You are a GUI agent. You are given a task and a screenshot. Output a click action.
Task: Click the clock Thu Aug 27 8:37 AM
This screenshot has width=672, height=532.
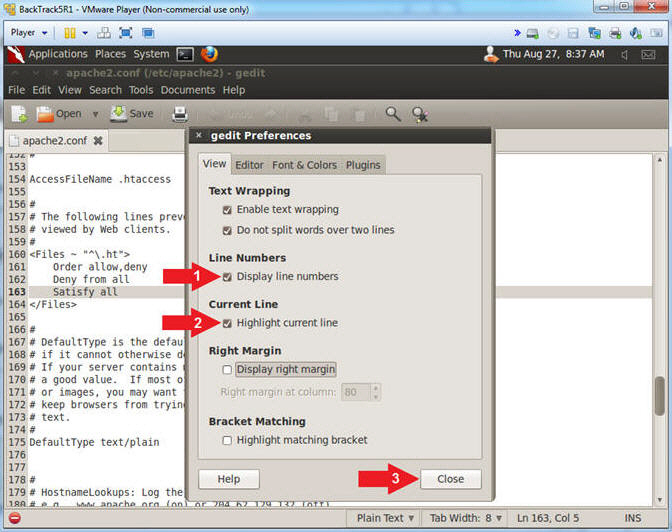[x=553, y=54]
